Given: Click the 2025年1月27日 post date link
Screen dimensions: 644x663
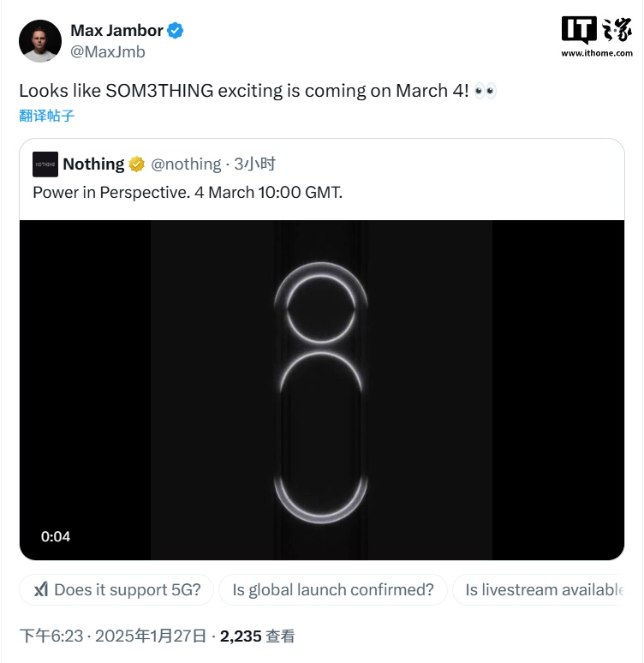Looking at the screenshot, I should click(150, 636).
